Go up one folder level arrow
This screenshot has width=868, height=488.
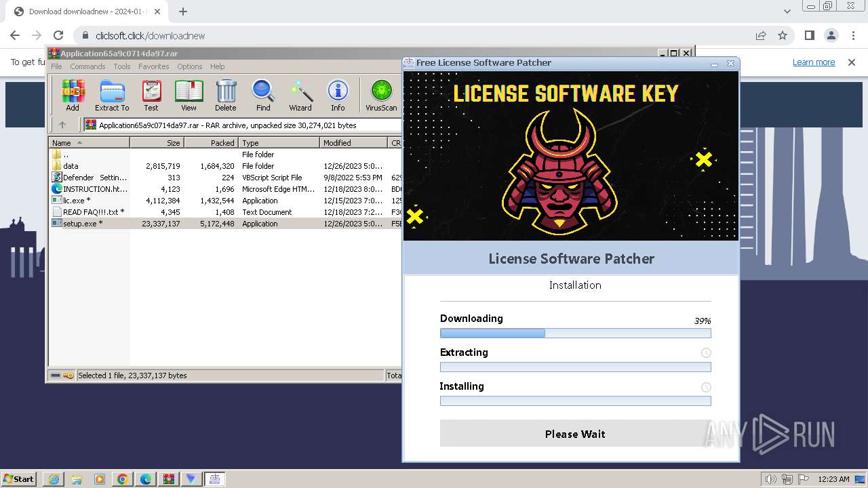click(x=62, y=125)
